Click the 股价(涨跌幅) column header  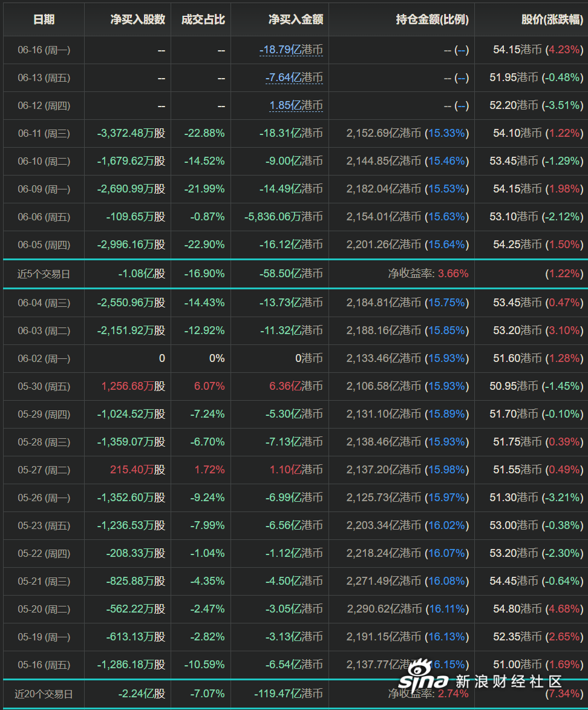(552, 19)
